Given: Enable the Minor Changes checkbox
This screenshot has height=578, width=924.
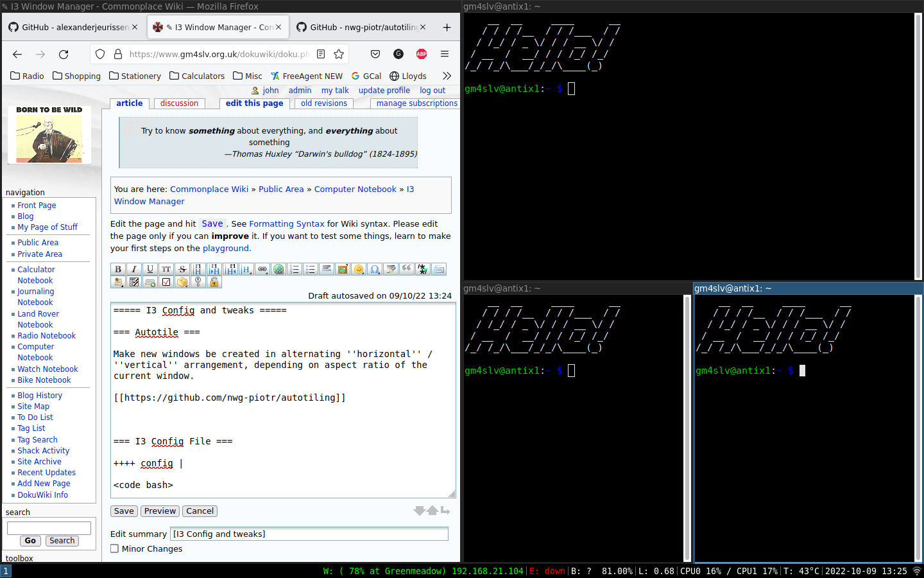Looking at the screenshot, I should pos(114,548).
